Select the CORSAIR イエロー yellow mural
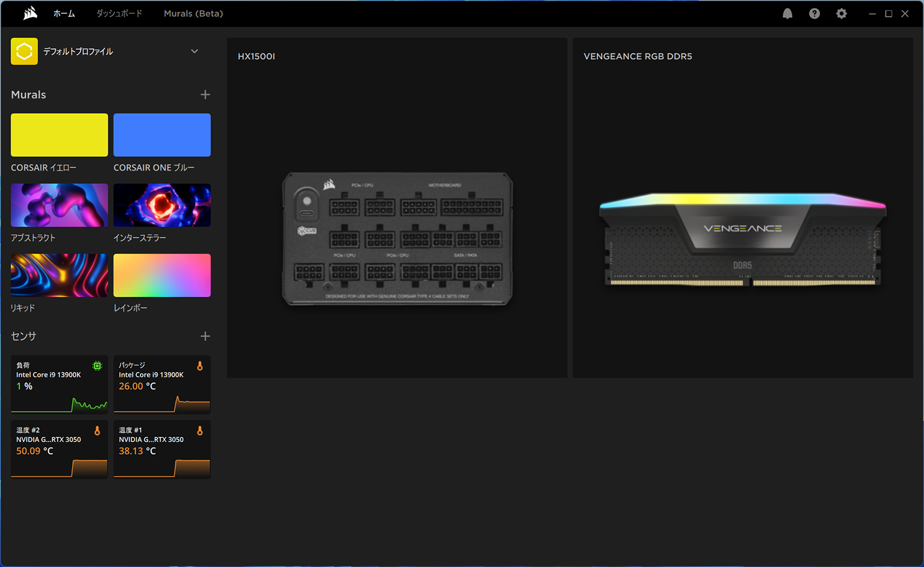Viewport: 924px width, 567px height. 59,135
